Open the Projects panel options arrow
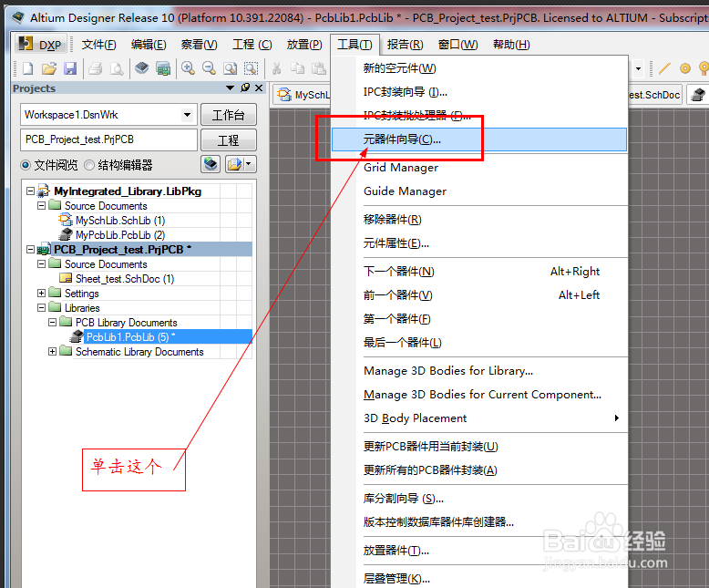This screenshot has height=588, width=709. click(x=230, y=88)
